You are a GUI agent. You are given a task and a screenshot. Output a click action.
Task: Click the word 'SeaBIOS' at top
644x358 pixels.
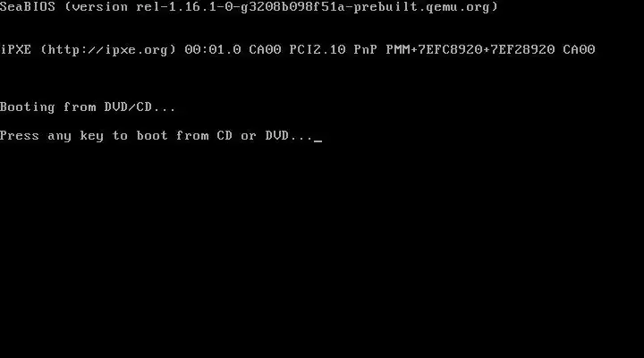point(28,6)
